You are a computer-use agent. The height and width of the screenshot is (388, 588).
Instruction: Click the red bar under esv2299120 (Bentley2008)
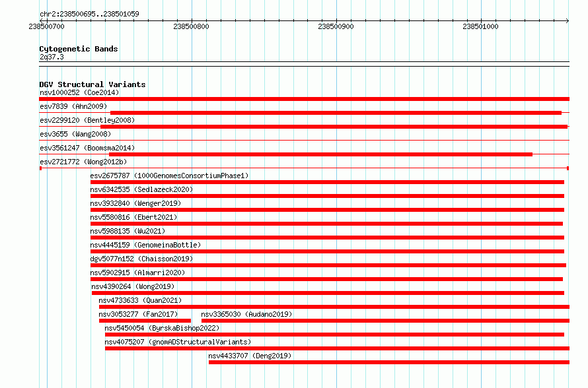click(x=334, y=127)
